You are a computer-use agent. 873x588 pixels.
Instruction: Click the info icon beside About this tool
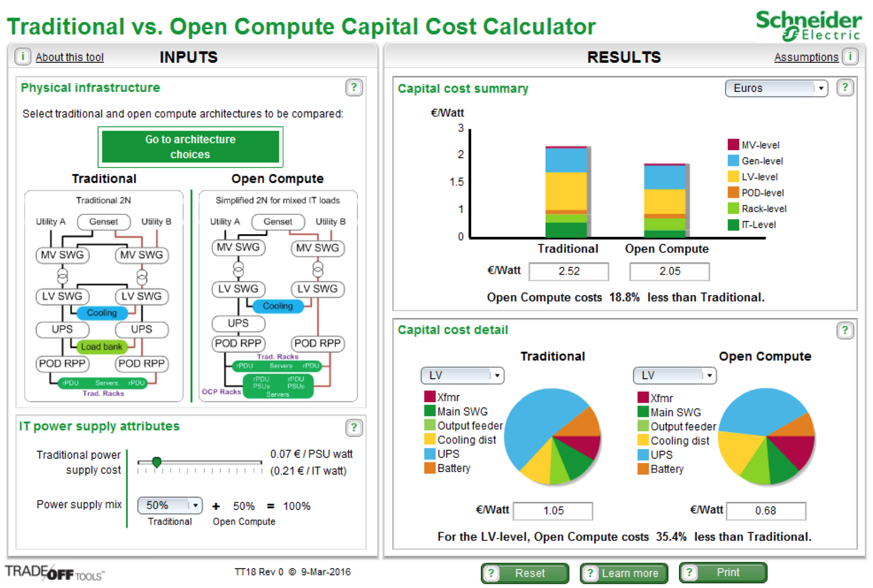click(x=22, y=57)
